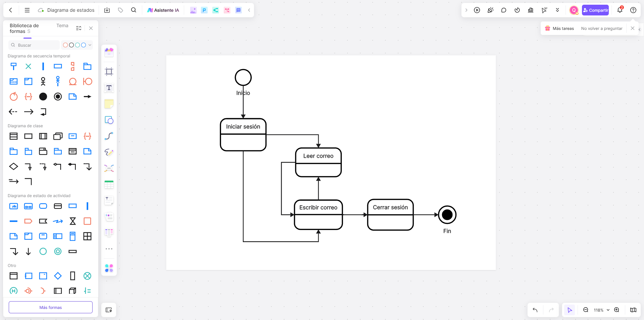The height and width of the screenshot is (320, 644).
Task: Toggle the minimap icon
Action: [x=633, y=310]
